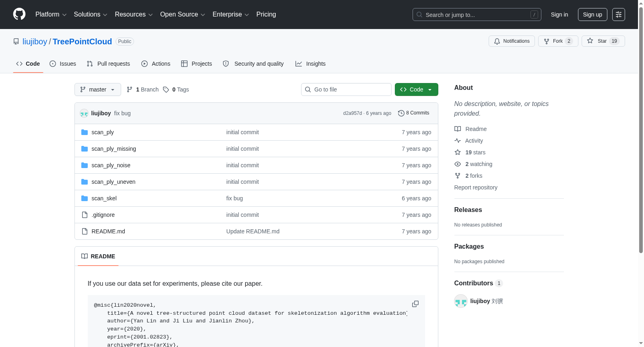Click the scan_ply folder icon
The image size is (644, 347).
(85, 132)
